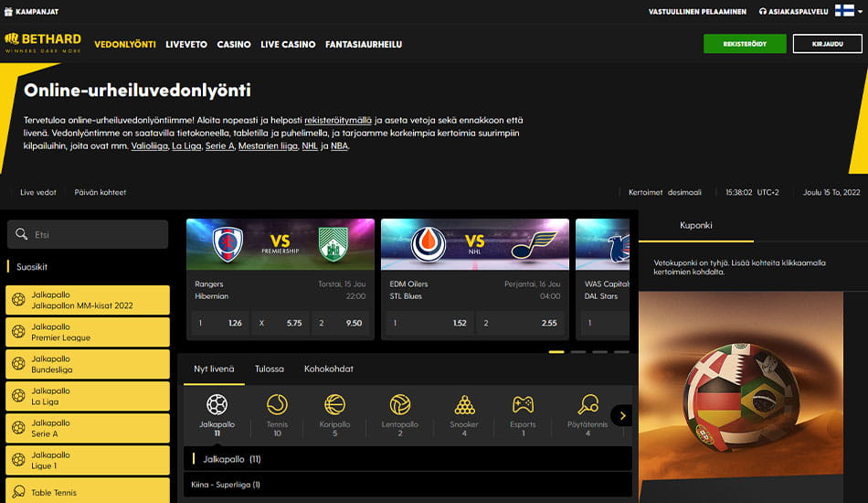Follow the Mestarien liiga link
868x503 pixels.
click(x=268, y=146)
